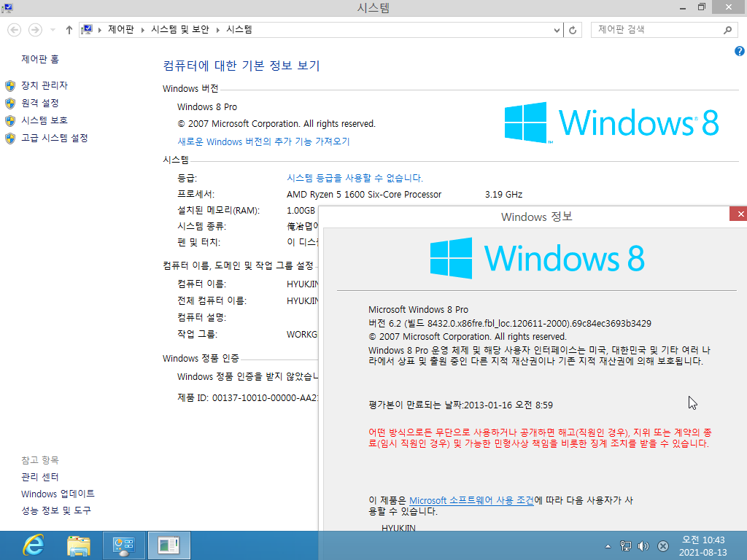The height and width of the screenshot is (560, 747).
Task: Go up one level with the Up arrow
Action: click(69, 30)
